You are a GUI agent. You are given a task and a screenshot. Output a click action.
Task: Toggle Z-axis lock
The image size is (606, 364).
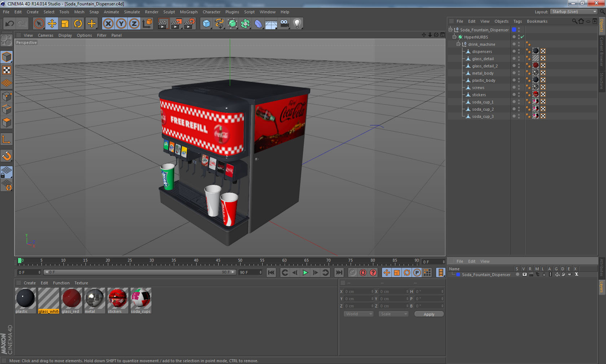click(x=134, y=24)
